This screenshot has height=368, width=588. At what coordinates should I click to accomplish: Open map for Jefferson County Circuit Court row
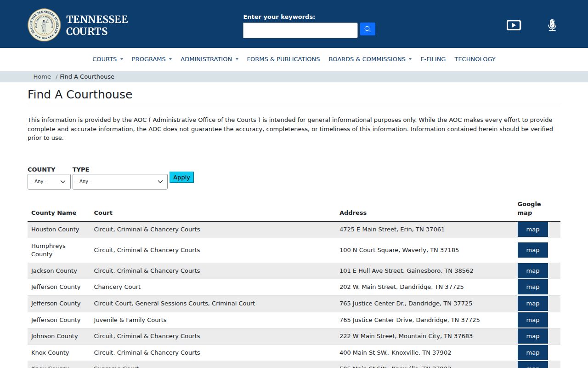(533, 304)
